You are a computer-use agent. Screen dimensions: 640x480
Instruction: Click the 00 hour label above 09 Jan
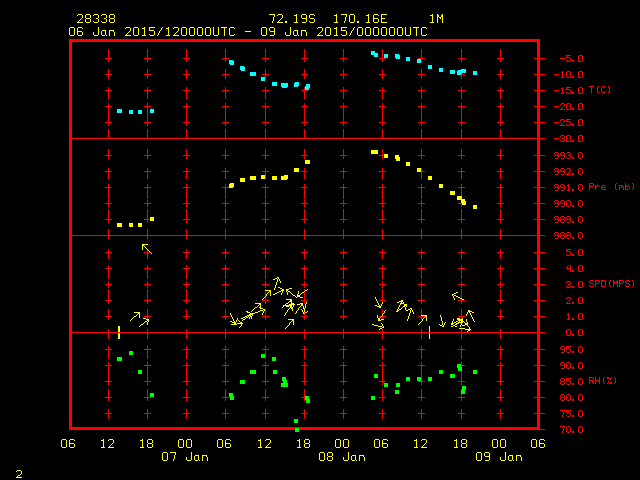499,443
